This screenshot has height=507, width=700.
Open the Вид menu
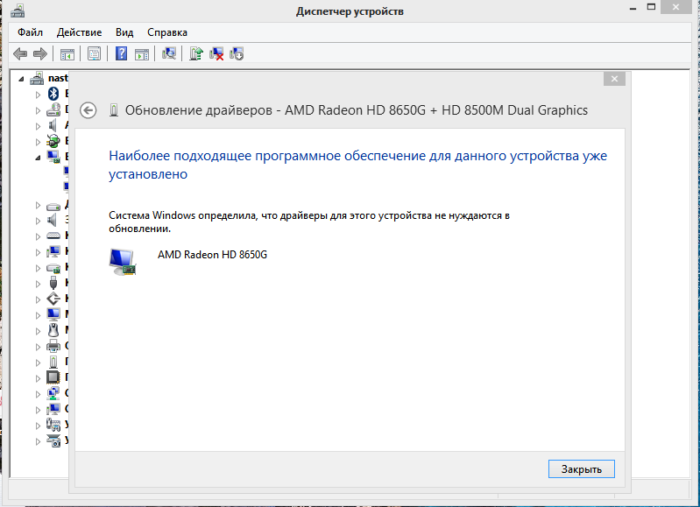(x=124, y=32)
